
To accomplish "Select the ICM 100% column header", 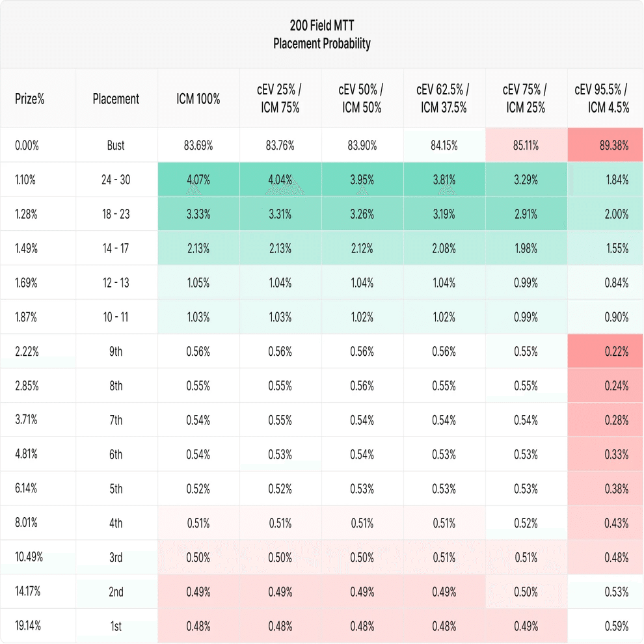I will (198, 100).
